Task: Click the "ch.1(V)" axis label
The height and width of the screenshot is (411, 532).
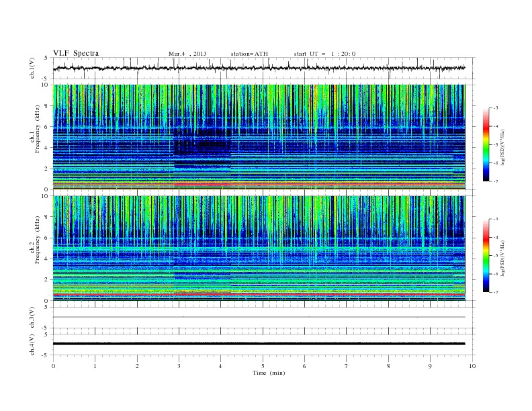Action: (x=32, y=68)
